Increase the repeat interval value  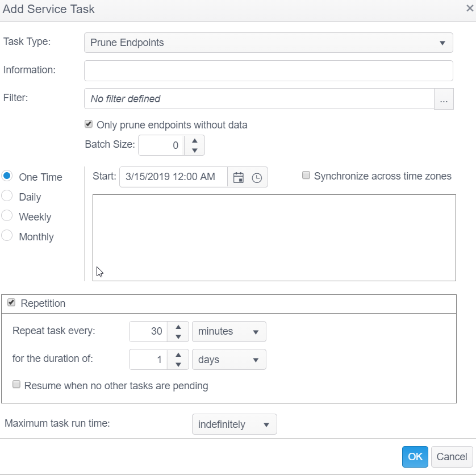(178, 327)
